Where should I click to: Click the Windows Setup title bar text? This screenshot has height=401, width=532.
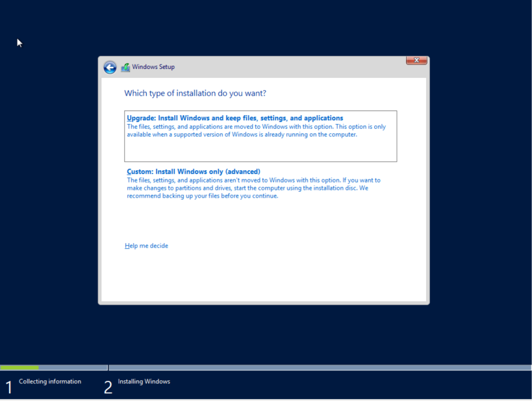point(153,67)
